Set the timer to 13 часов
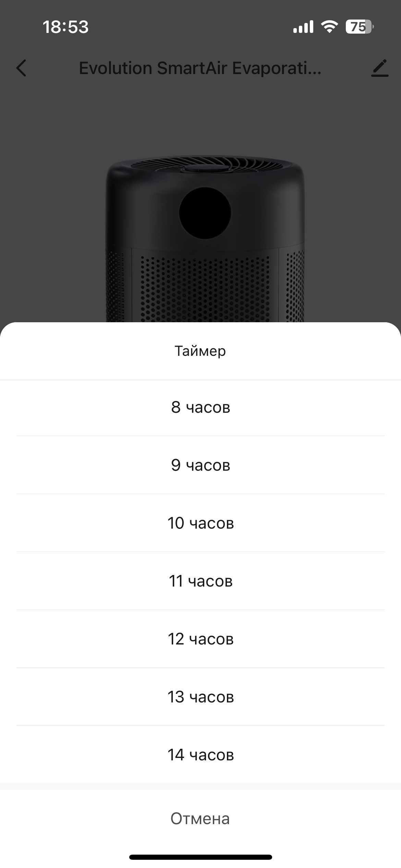This screenshot has width=401, height=868. tap(200, 697)
